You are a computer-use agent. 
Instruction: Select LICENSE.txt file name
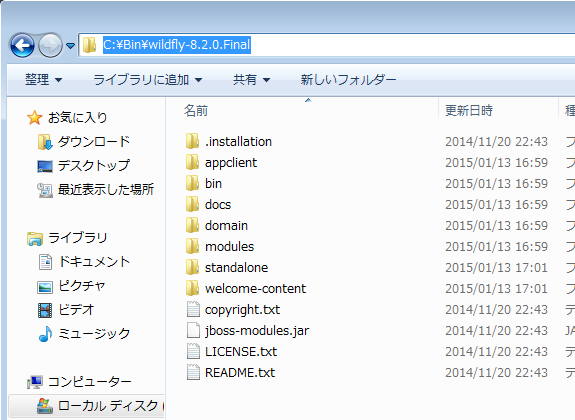coord(241,351)
